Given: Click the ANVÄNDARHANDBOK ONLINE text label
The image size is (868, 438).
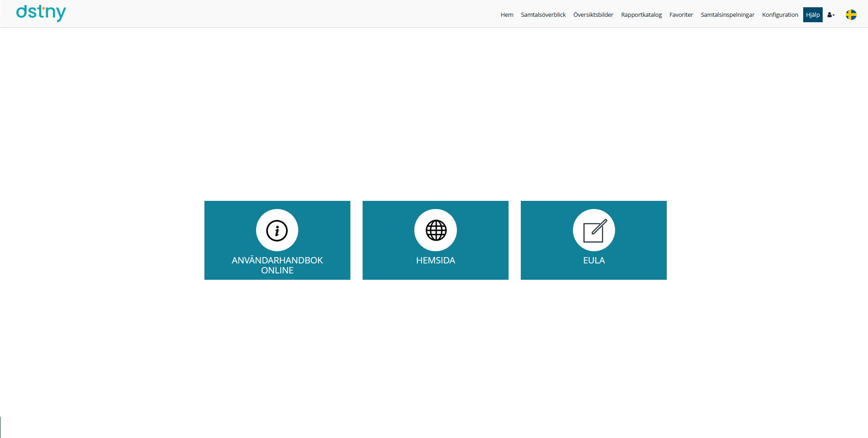Looking at the screenshot, I should (x=277, y=265).
